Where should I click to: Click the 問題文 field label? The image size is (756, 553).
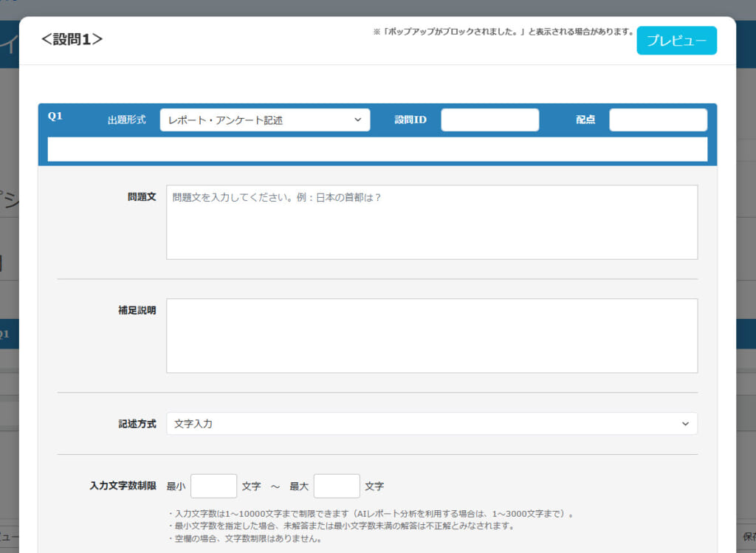142,198
